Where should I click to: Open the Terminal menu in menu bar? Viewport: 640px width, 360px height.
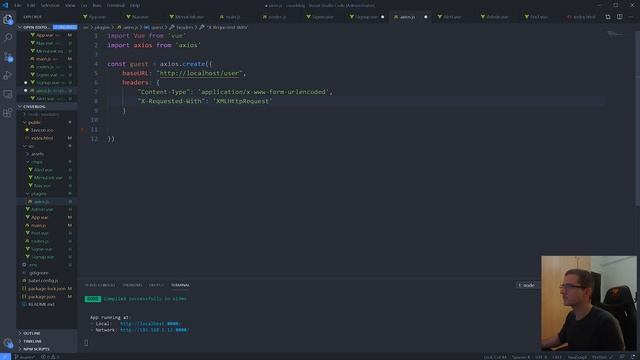click(116, 5)
